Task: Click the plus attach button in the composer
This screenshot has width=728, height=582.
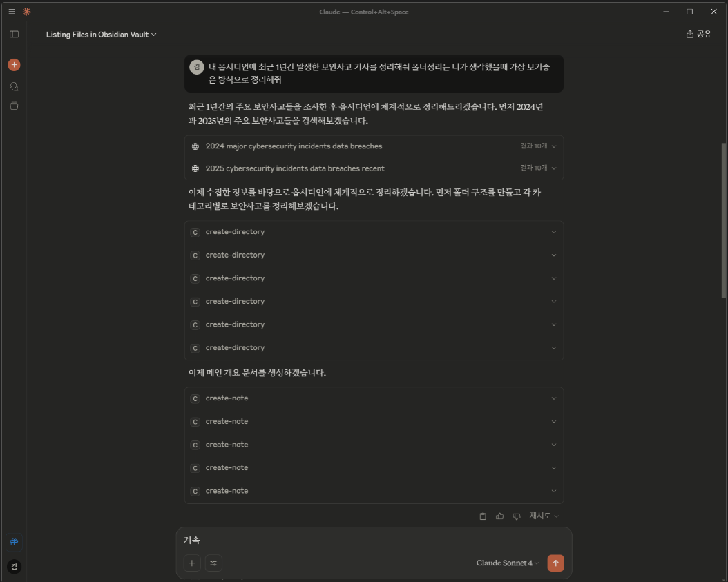Action: tap(192, 563)
